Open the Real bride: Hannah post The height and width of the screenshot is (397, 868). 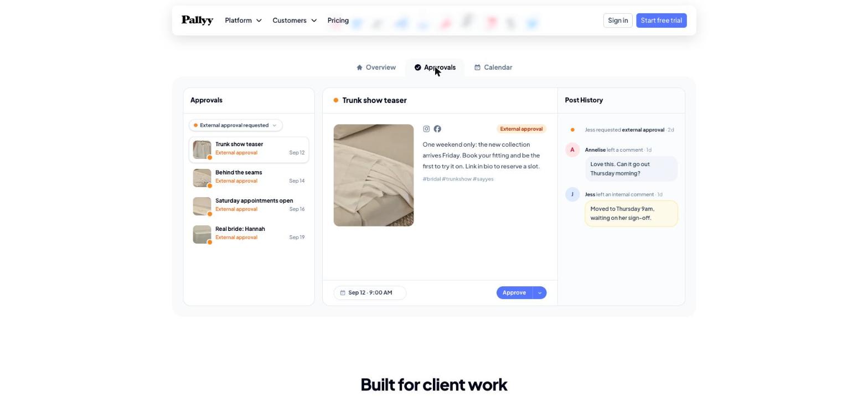(249, 235)
